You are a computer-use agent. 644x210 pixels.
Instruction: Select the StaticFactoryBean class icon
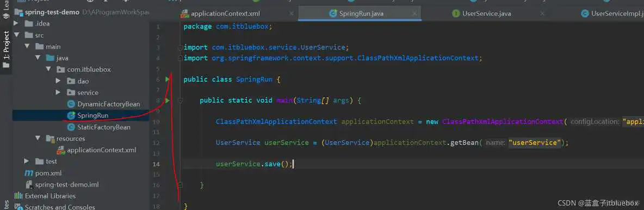(x=71, y=127)
